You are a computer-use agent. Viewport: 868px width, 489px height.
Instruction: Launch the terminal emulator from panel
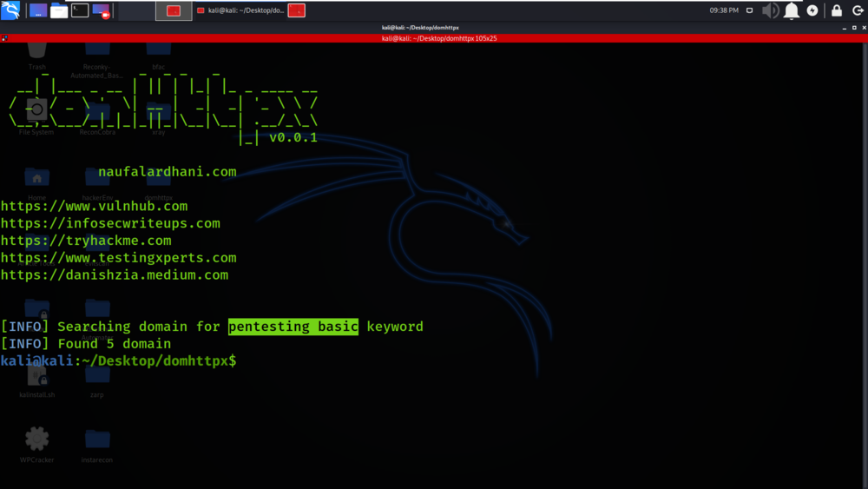tap(80, 10)
